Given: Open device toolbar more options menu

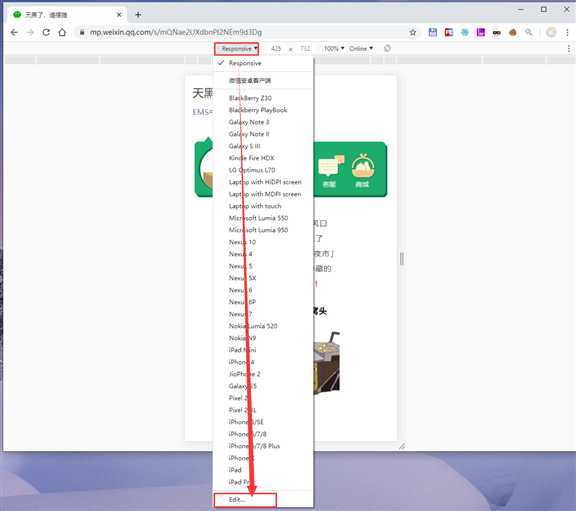Looking at the screenshot, I should coord(569,48).
